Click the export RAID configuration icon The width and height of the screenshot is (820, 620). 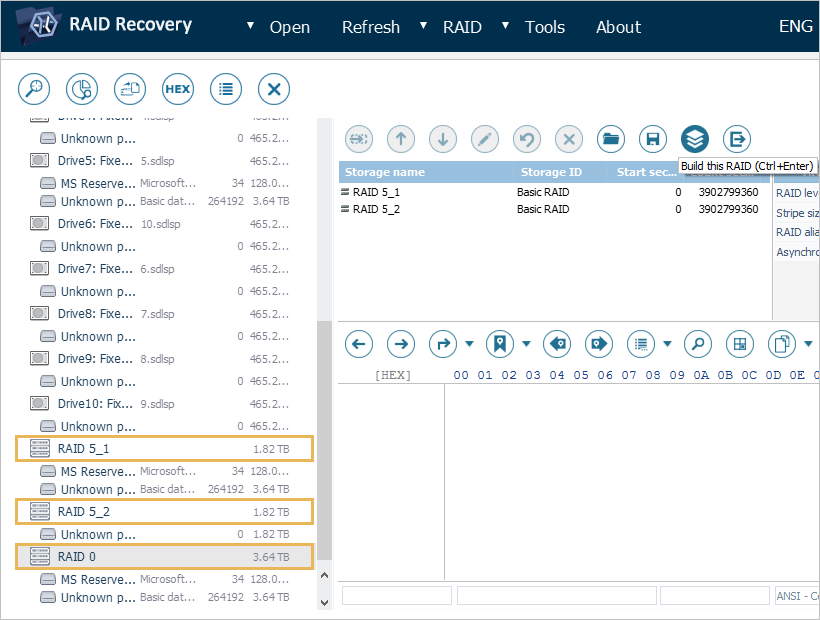click(737, 139)
